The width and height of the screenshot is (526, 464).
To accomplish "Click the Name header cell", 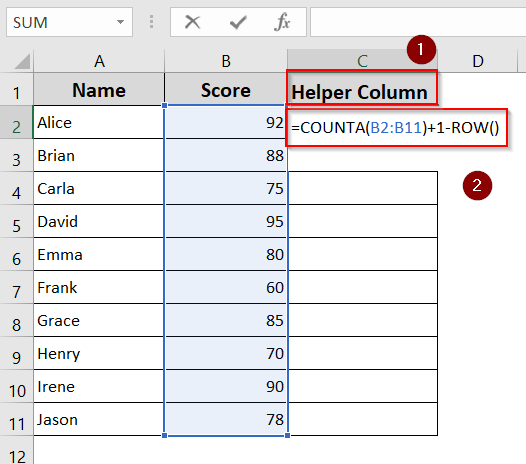I will click(99, 89).
